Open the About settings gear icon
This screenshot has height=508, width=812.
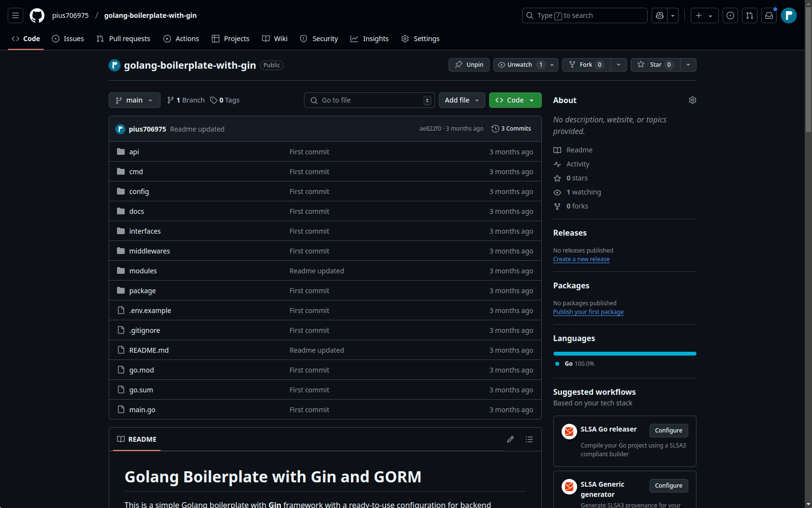693,100
